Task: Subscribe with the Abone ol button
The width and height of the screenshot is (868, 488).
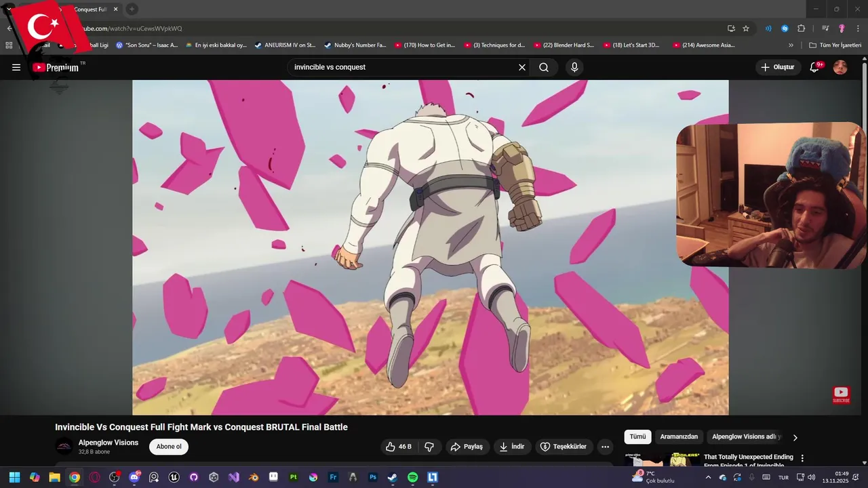Action: pyautogui.click(x=169, y=447)
